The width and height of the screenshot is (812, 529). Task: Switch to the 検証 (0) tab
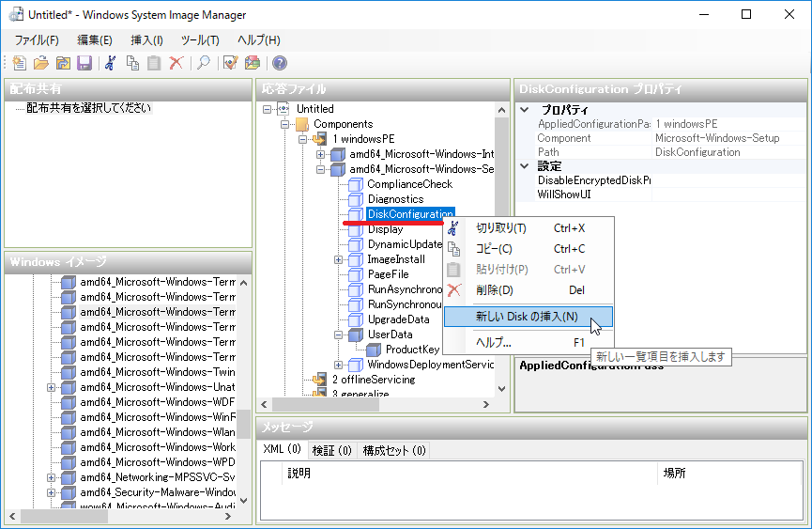(x=331, y=450)
